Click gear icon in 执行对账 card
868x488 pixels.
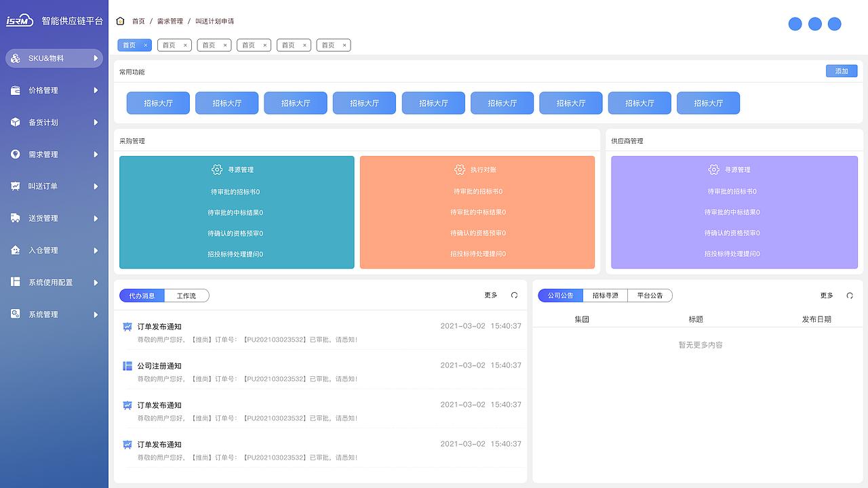460,169
